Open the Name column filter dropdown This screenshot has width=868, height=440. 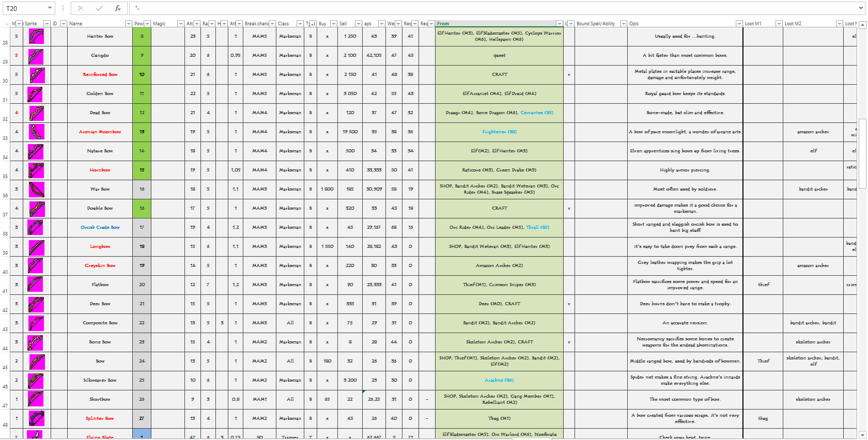tap(129, 24)
